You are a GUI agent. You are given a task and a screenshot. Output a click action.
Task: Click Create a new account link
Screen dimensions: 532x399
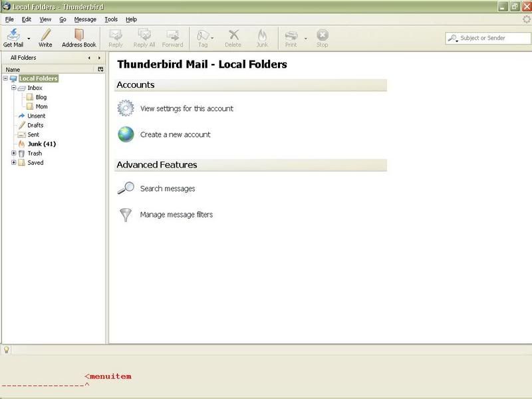tap(176, 135)
